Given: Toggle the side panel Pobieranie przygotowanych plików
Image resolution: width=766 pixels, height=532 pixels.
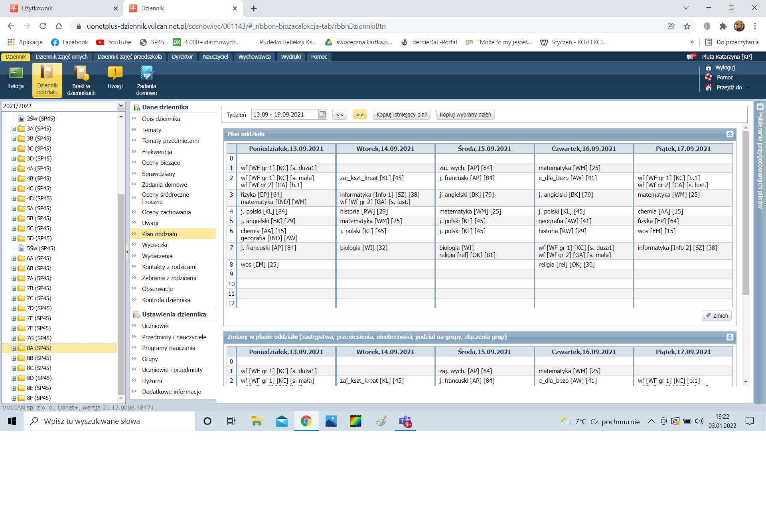Looking at the screenshot, I should pos(760,107).
